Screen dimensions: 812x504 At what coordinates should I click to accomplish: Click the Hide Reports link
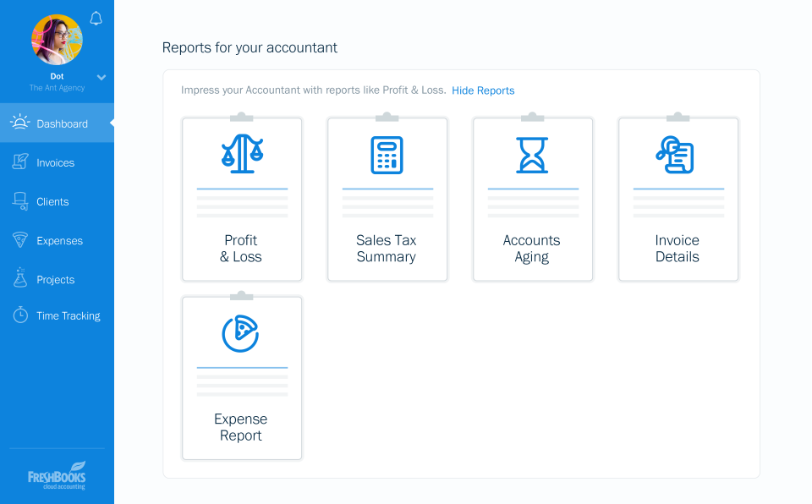click(x=483, y=90)
